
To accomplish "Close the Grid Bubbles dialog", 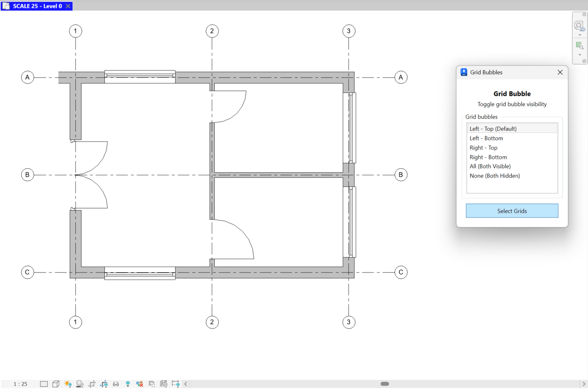I will 560,72.
